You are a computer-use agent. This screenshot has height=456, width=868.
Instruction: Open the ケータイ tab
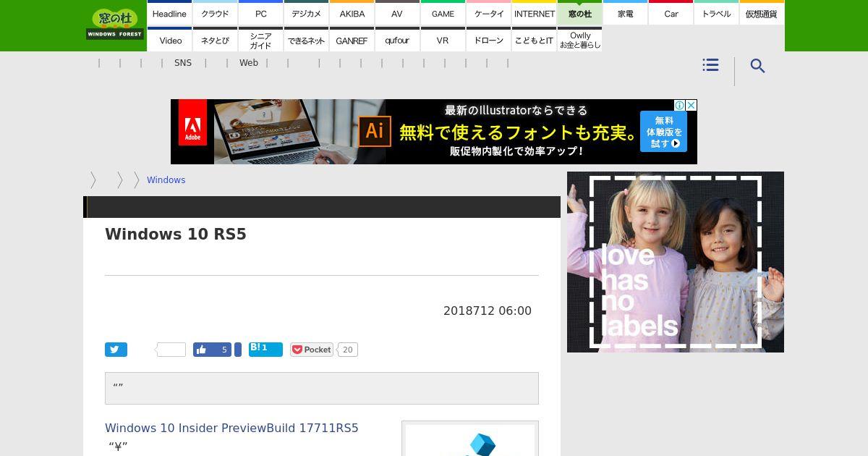pyautogui.click(x=489, y=14)
